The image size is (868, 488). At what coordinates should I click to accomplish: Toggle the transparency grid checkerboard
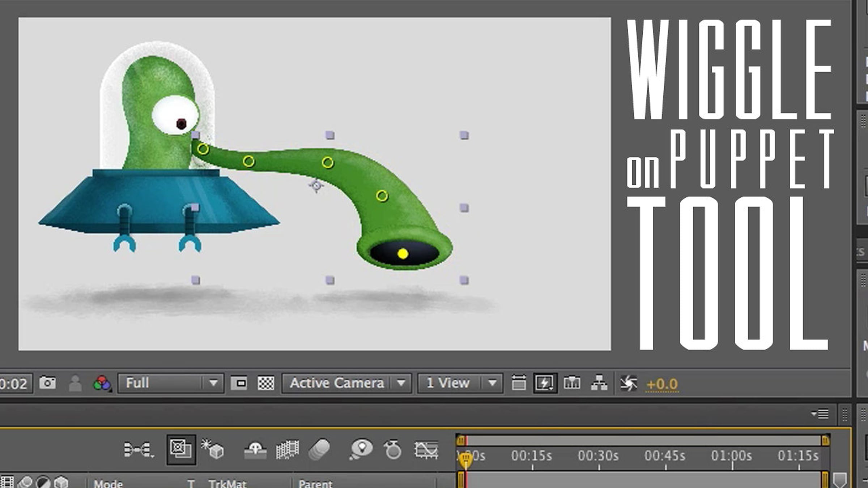266,383
